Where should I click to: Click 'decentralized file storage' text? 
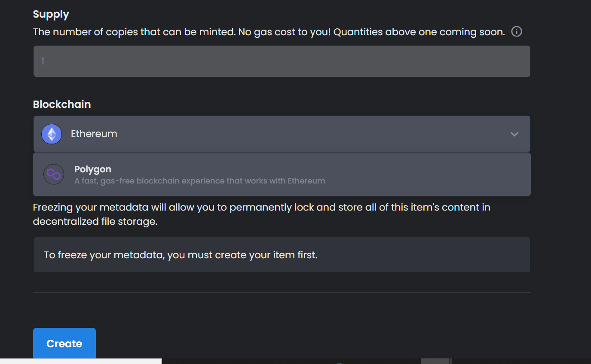95,222
